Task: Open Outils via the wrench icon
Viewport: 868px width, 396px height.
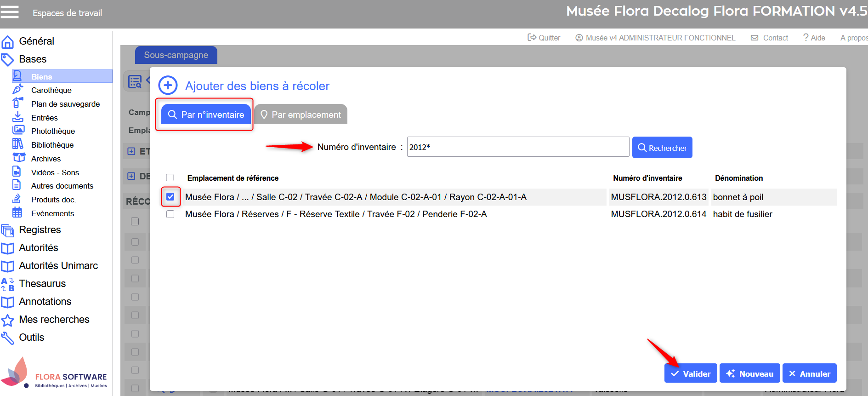Action: pos(8,338)
